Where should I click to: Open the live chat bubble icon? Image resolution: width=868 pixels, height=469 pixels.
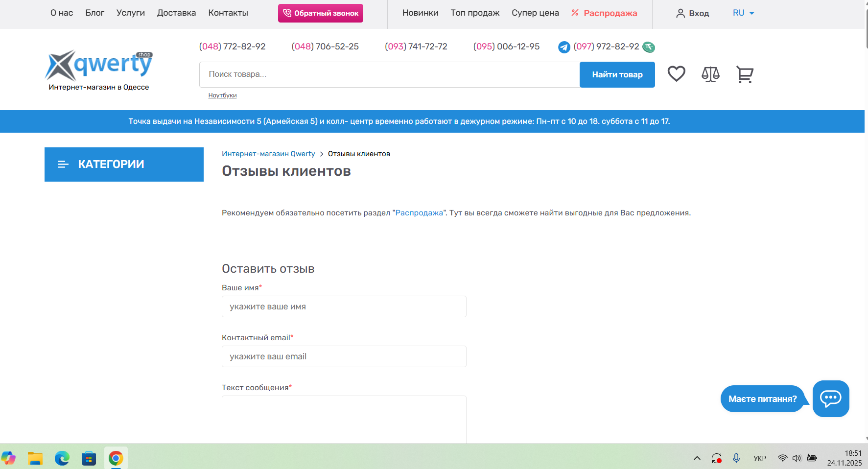[x=830, y=399]
